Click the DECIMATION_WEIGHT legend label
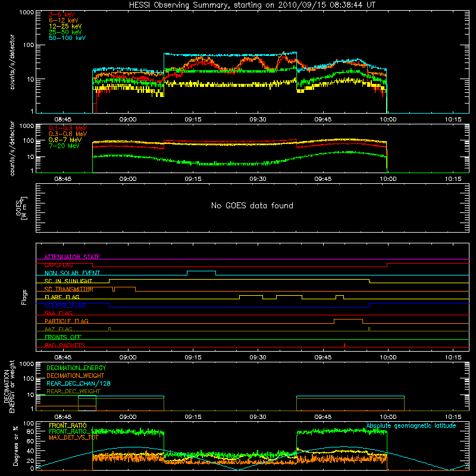 pos(76,375)
